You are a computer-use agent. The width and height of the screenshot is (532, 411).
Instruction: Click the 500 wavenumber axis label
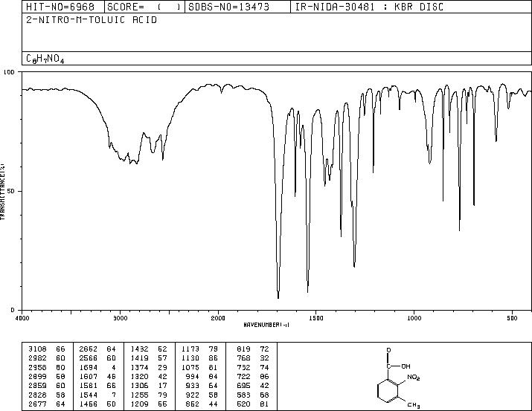click(512, 318)
